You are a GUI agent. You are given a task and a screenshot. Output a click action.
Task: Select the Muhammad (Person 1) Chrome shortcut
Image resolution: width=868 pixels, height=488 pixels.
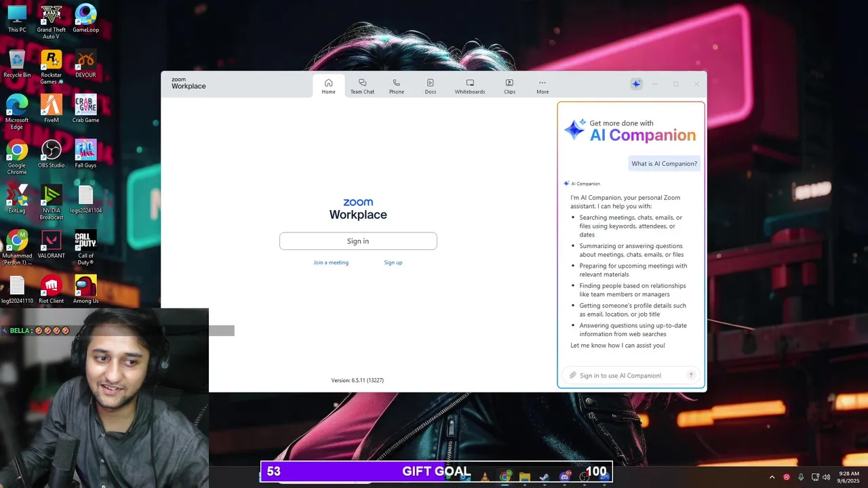click(x=17, y=247)
